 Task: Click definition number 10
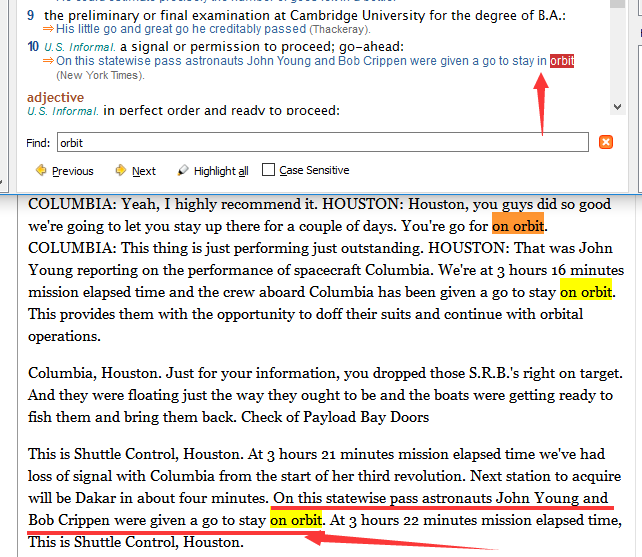click(x=33, y=47)
